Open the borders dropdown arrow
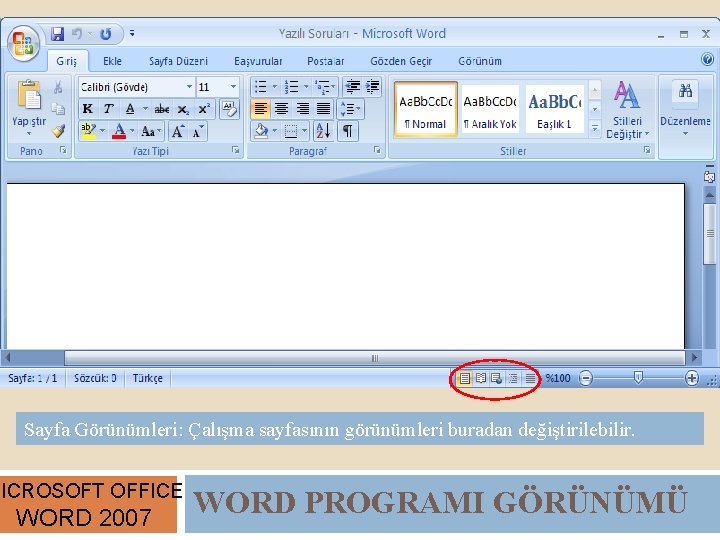The width and height of the screenshot is (720, 540). coord(304,131)
